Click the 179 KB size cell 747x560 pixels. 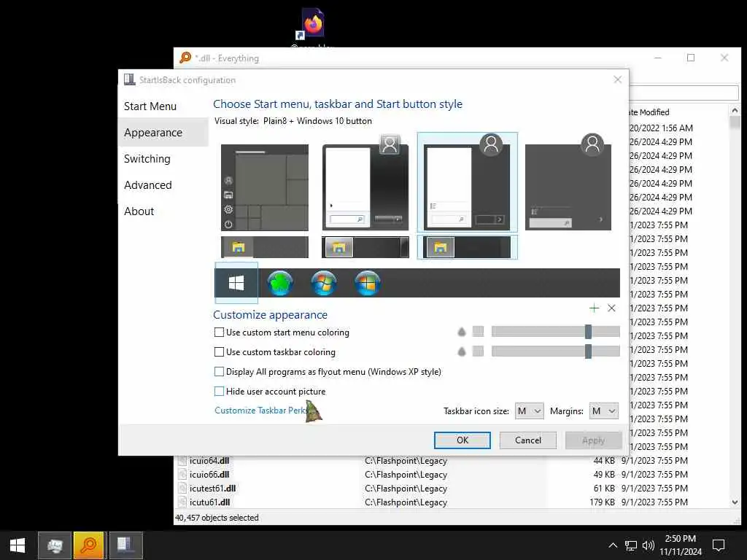click(602, 502)
